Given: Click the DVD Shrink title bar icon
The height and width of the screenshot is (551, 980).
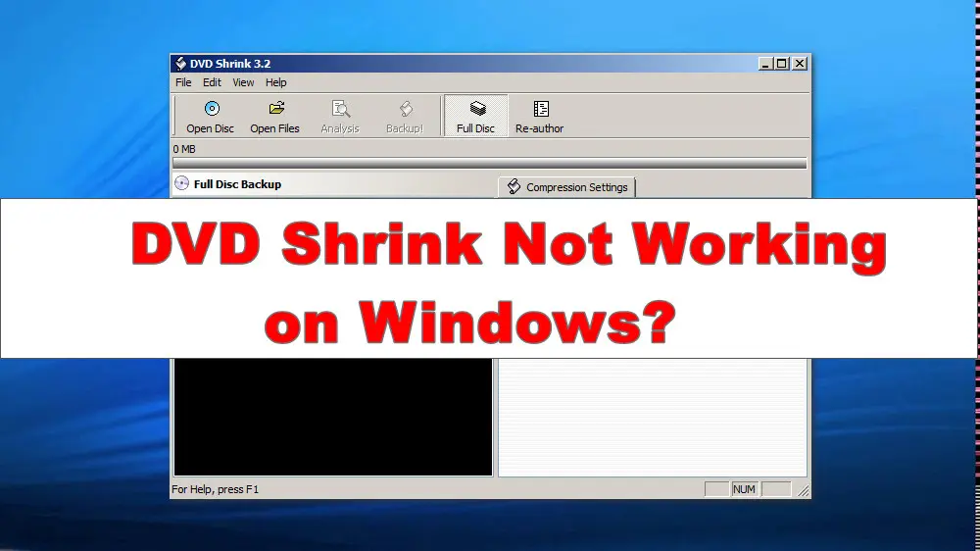Looking at the screenshot, I should click(x=180, y=63).
